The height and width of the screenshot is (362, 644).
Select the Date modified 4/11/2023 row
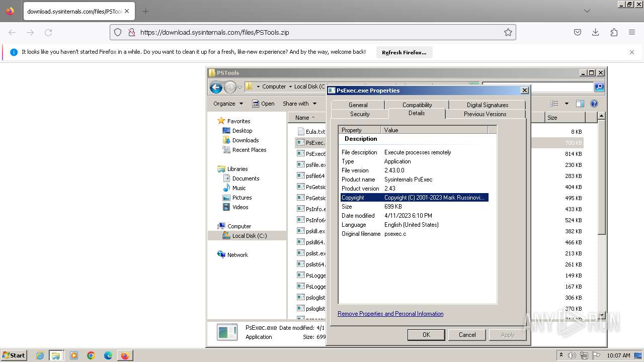[414, 216]
